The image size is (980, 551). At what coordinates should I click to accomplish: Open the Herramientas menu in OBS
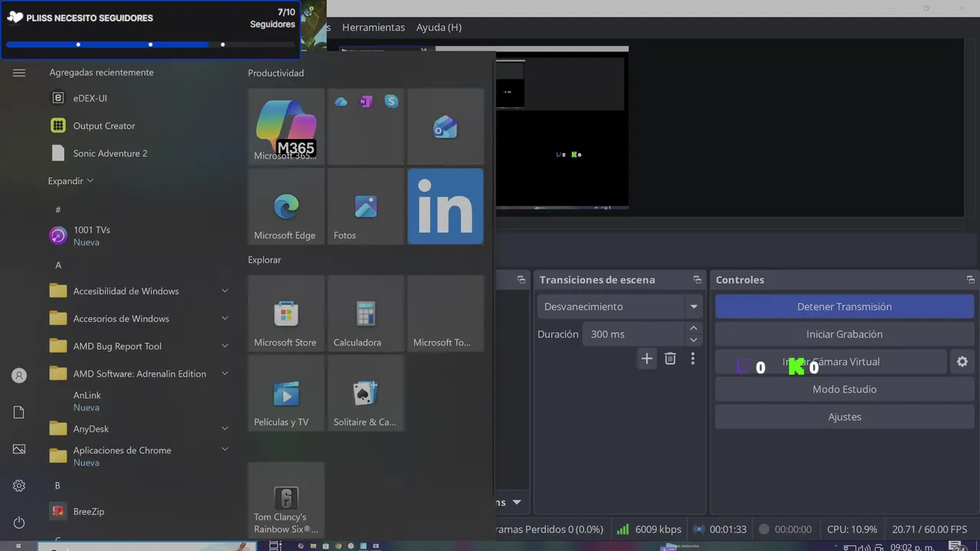[x=374, y=27]
